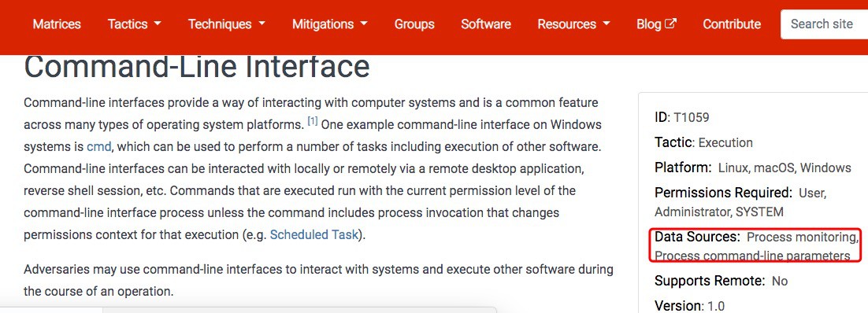Expand the Tactics dropdown arrow
This screenshot has width=868, height=313.
[x=158, y=24]
